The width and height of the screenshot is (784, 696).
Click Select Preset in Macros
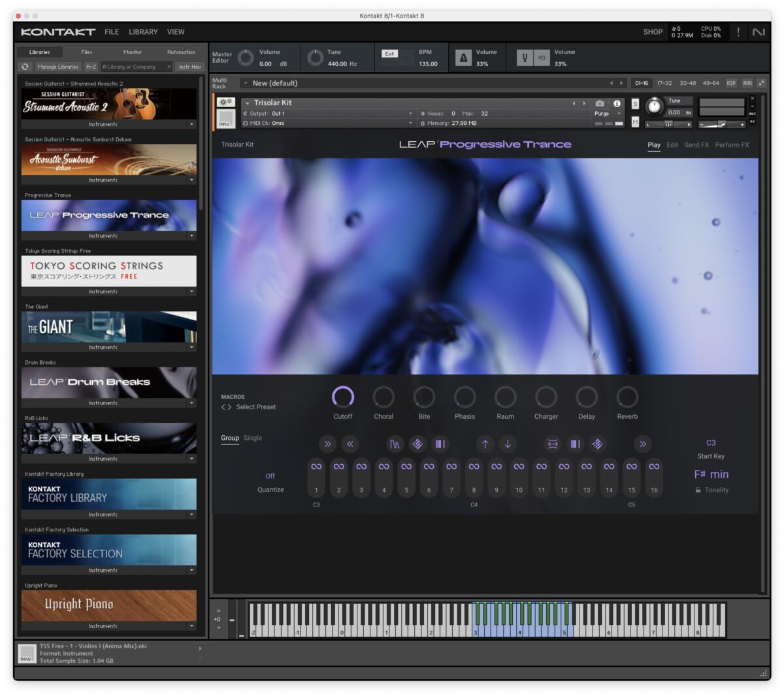pos(256,407)
